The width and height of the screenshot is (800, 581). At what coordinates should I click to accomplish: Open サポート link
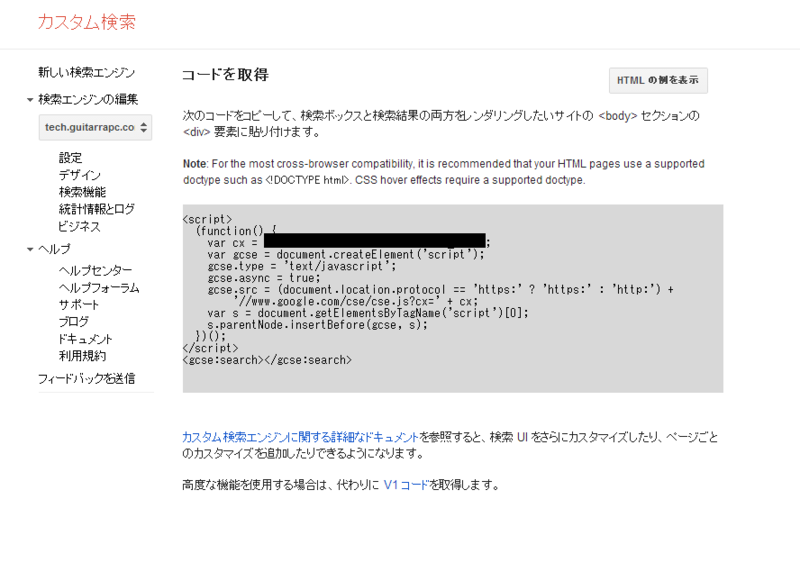tap(79, 305)
